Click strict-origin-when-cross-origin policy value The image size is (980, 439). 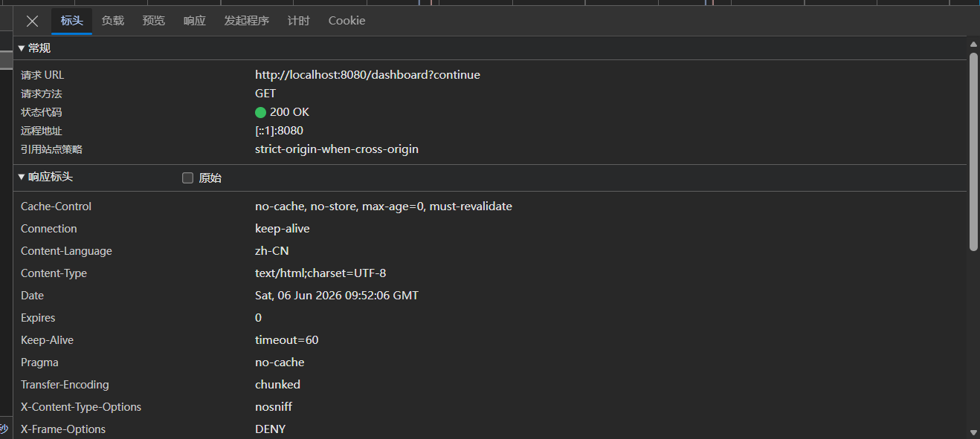coord(337,149)
